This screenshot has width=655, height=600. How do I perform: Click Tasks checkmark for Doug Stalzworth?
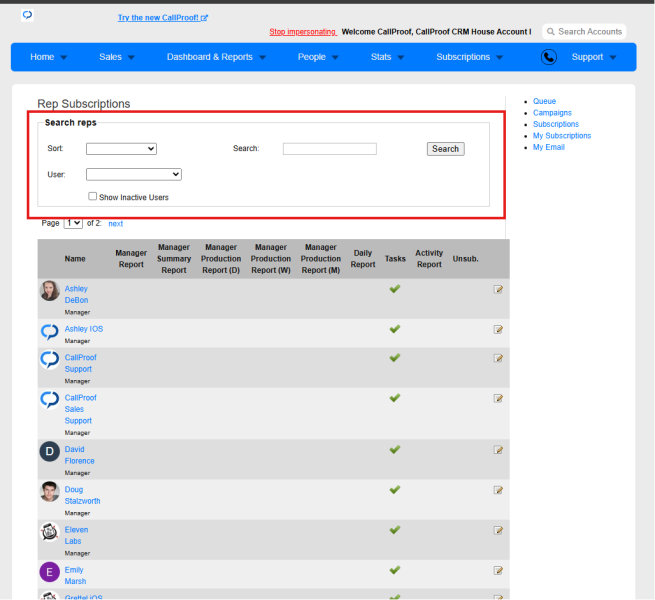(x=395, y=489)
